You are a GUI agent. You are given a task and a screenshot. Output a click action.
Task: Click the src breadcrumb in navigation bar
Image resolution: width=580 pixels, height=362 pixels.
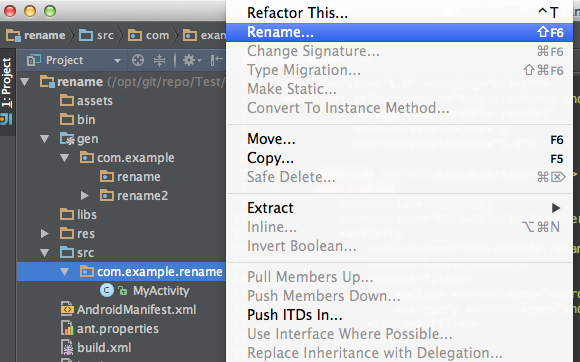[x=97, y=35]
